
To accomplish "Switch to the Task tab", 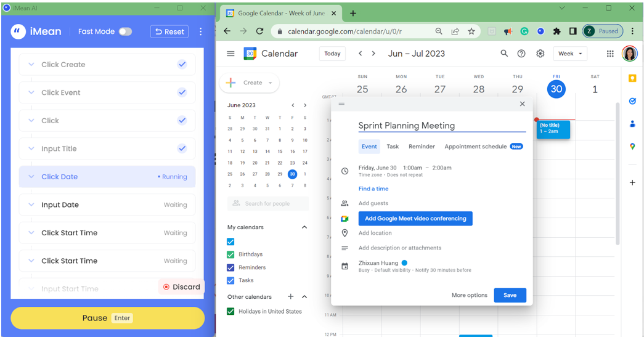I will pyautogui.click(x=393, y=147).
